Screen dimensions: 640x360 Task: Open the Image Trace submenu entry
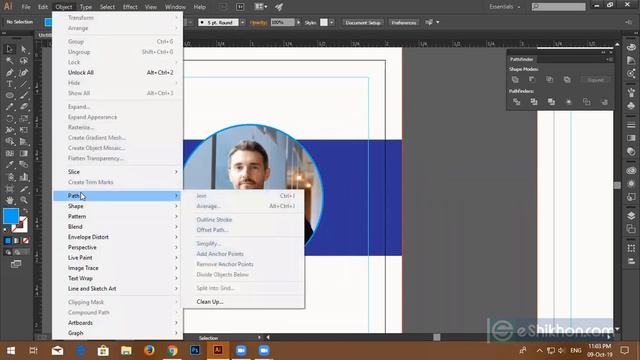pos(118,268)
